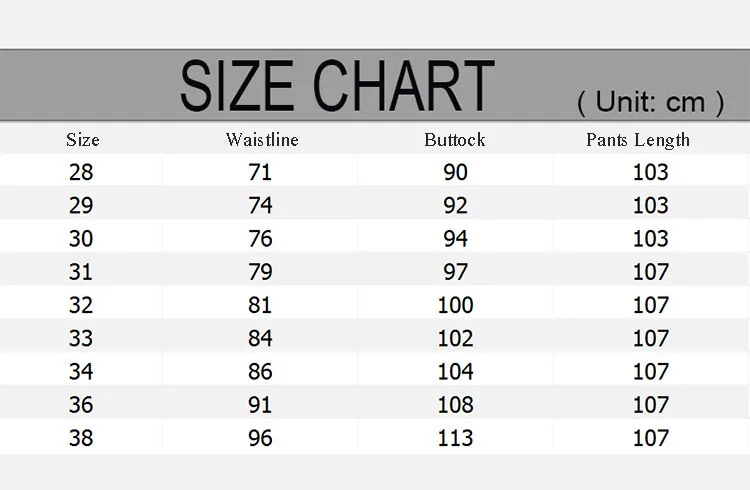This screenshot has width=750, height=490.
Task: Click waistline value 91 for size 36
Action: pos(260,405)
